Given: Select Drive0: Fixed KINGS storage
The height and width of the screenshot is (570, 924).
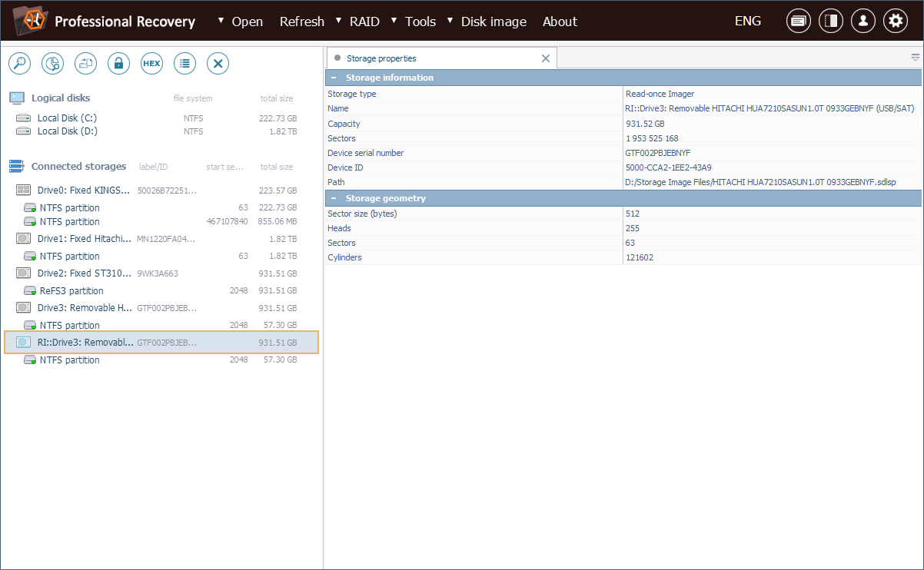Looking at the screenshot, I should pos(161,191).
